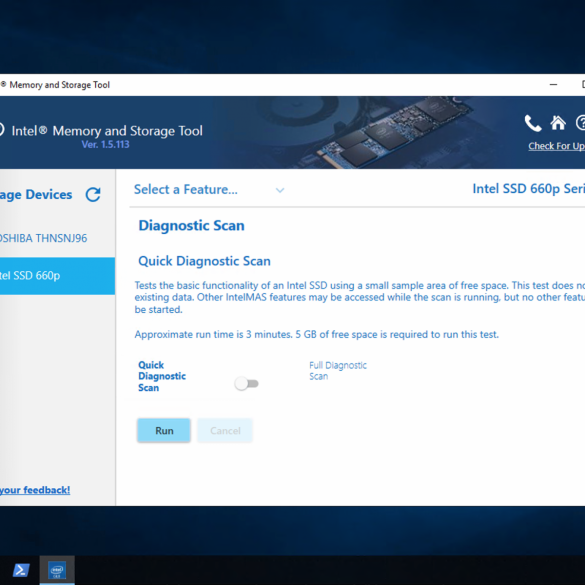Screen dimensions: 585x585
Task: Open the home icon in header
Action: point(558,123)
